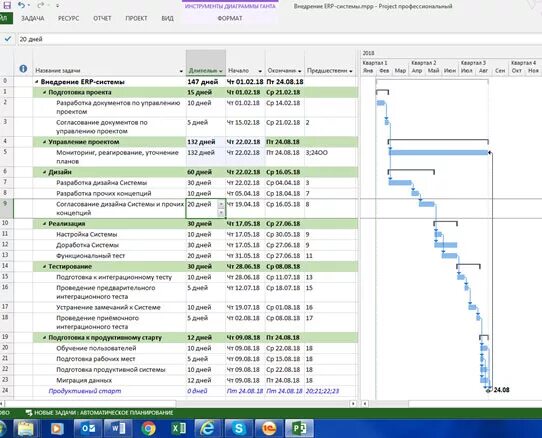Open Internet Explorer from the taskbar

click(208, 429)
